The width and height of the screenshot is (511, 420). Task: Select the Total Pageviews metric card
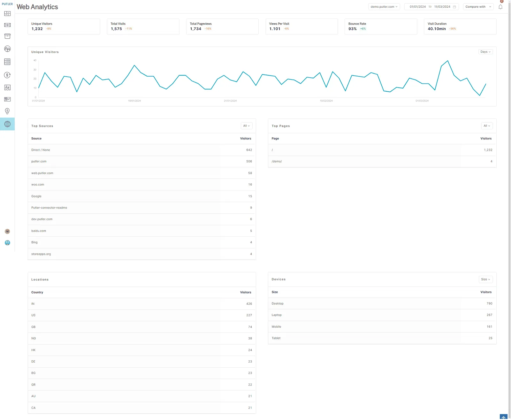(x=222, y=27)
